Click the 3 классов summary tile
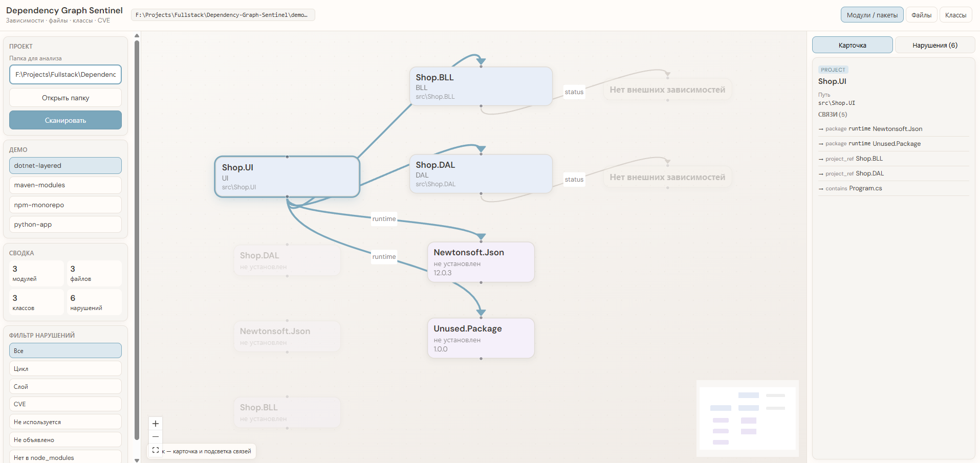The height and width of the screenshot is (463, 980). [36, 302]
